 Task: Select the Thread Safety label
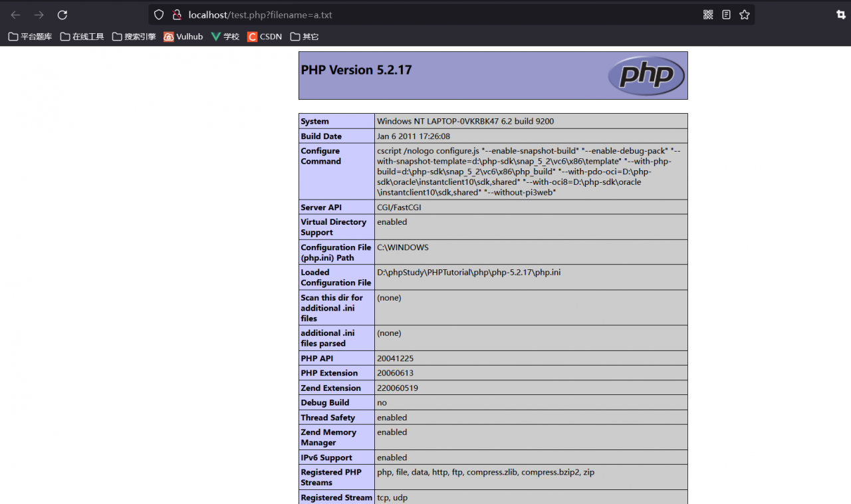[x=328, y=418]
